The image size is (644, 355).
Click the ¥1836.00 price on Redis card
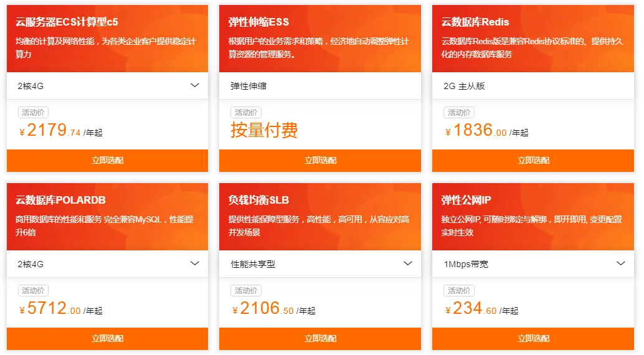tap(487, 130)
